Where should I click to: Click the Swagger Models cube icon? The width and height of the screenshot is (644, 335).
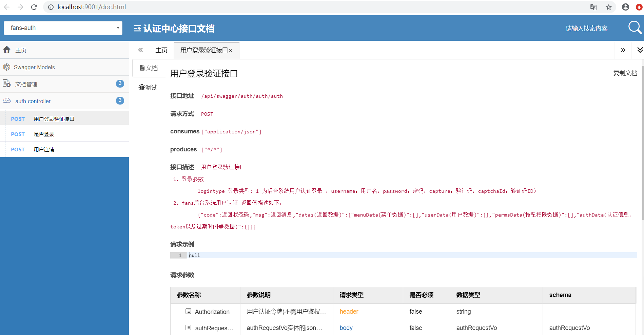pyautogui.click(x=7, y=67)
